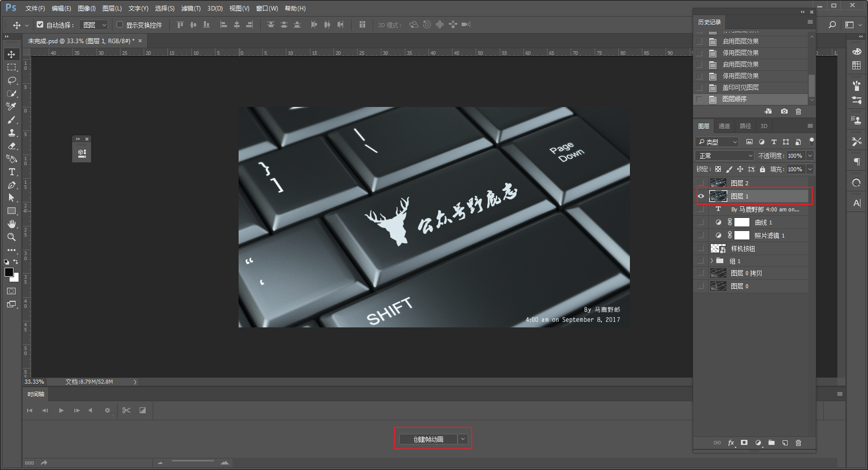
Task: Show 图层 2 layer visibility
Action: click(x=701, y=183)
